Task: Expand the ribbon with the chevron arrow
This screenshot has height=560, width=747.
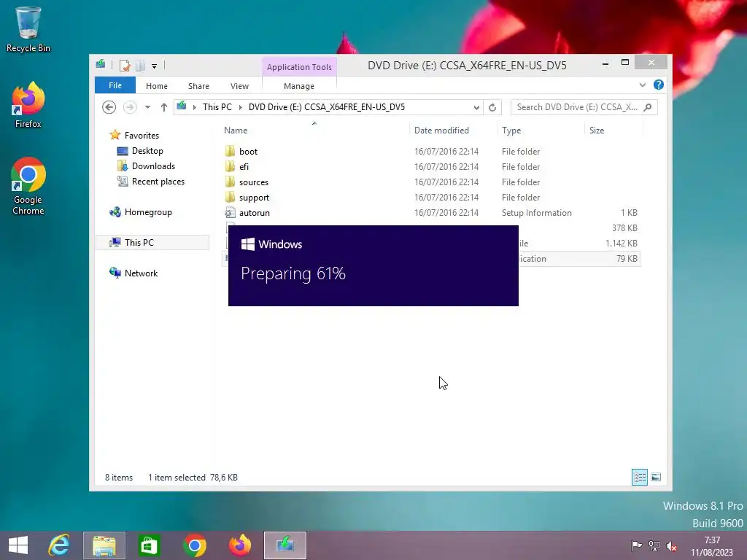Action: [x=643, y=85]
